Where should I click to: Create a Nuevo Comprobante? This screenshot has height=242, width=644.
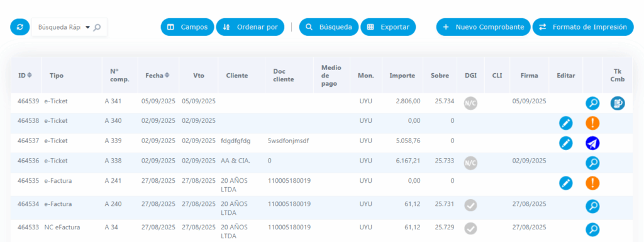484,27
